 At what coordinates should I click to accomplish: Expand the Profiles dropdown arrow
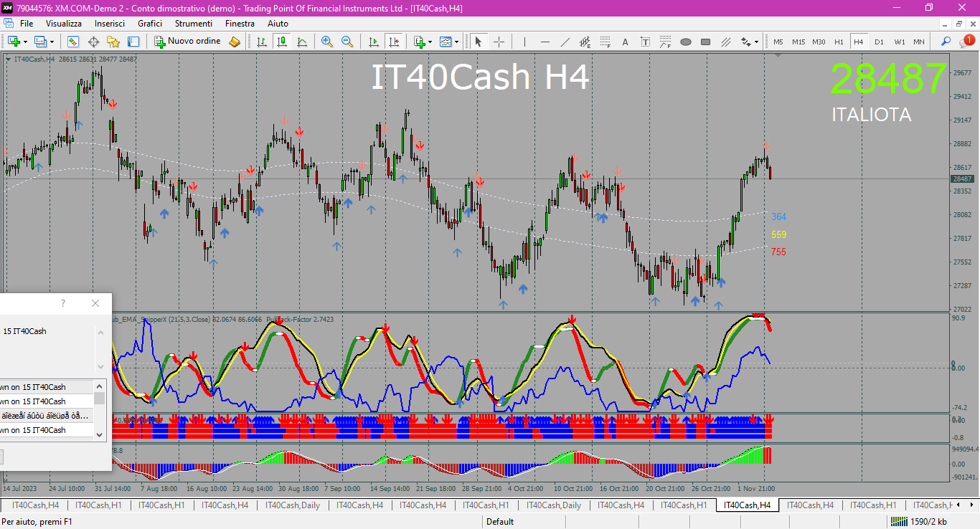pyautogui.click(x=52, y=42)
